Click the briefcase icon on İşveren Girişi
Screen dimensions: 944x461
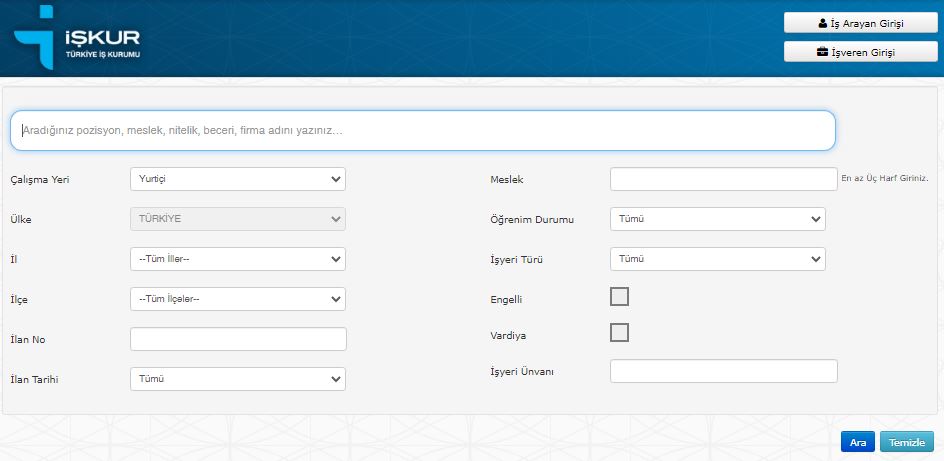823,52
